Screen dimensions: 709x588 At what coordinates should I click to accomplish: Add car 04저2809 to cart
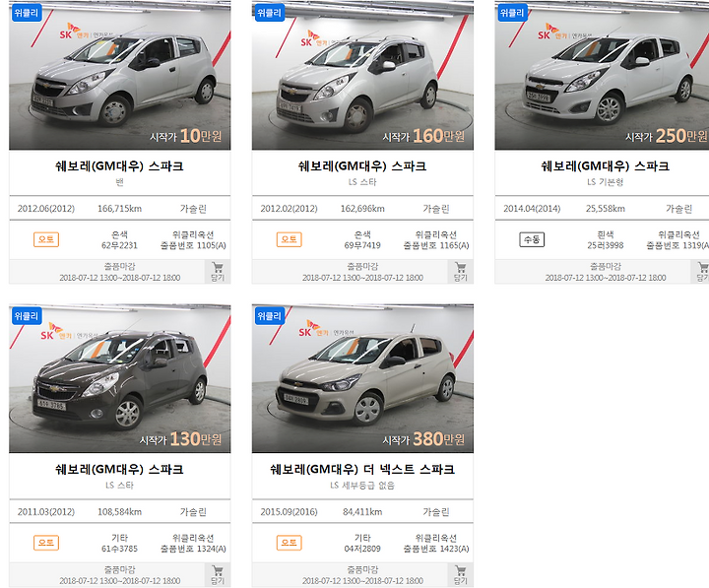click(460, 575)
